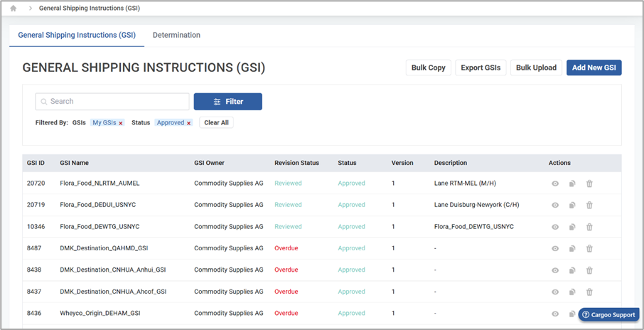
Task: Clear All applied filters
Action: [x=217, y=122]
